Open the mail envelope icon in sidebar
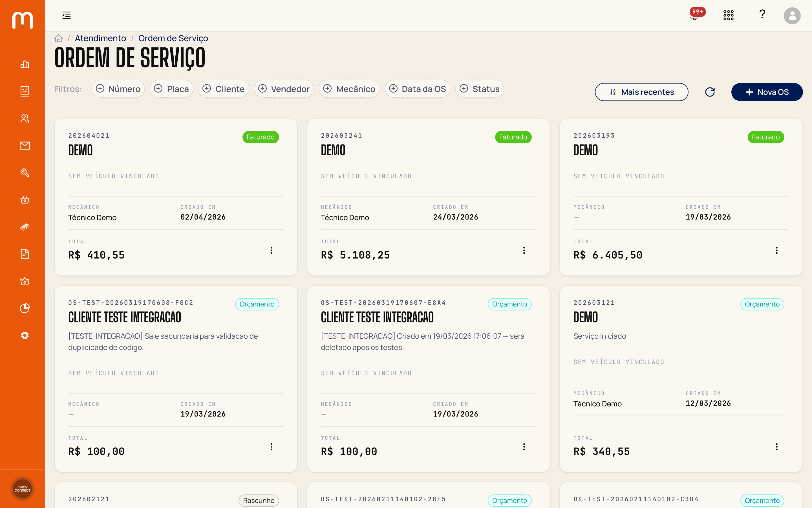 pyautogui.click(x=25, y=145)
